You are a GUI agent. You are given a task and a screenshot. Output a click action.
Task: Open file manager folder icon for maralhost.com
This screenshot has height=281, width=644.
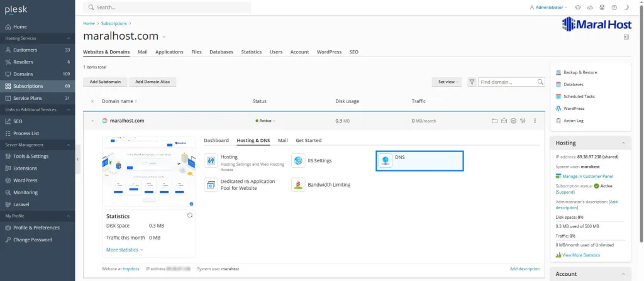(x=494, y=121)
